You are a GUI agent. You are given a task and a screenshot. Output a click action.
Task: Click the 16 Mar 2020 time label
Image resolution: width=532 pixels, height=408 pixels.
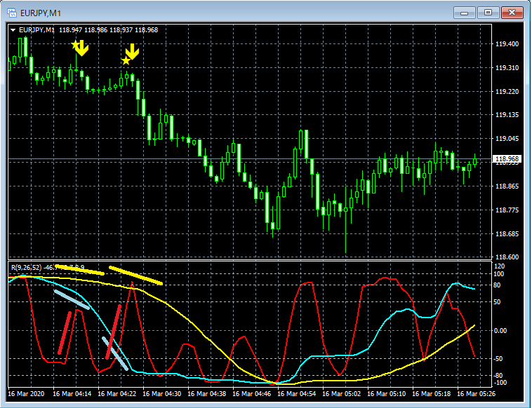pos(26,394)
